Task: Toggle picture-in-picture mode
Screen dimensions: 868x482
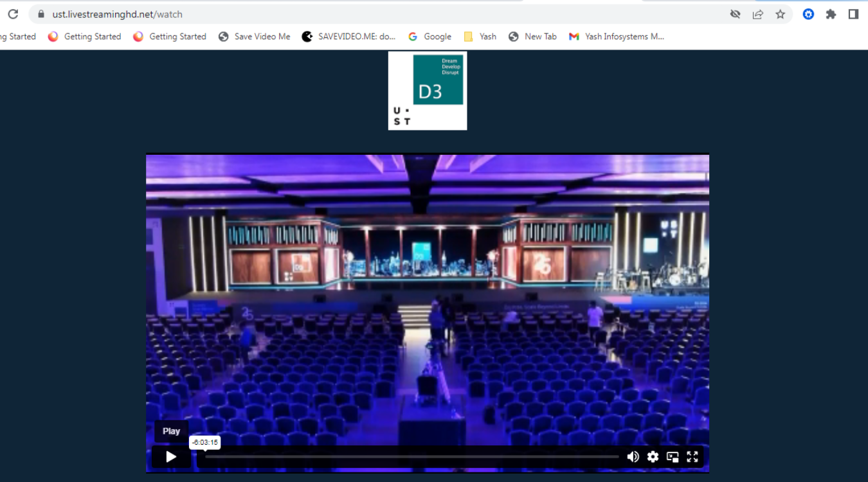Action: 673,456
